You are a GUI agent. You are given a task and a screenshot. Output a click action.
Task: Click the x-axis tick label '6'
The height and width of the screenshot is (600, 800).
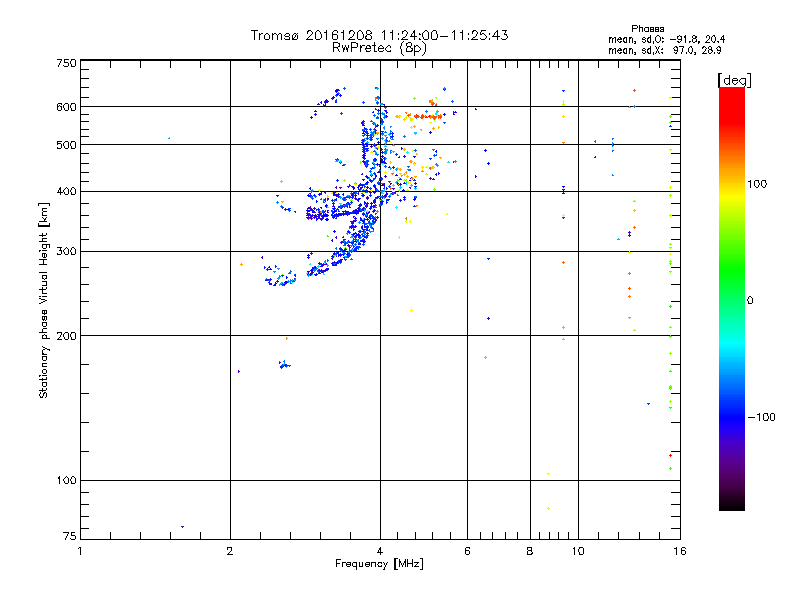pyautogui.click(x=467, y=552)
